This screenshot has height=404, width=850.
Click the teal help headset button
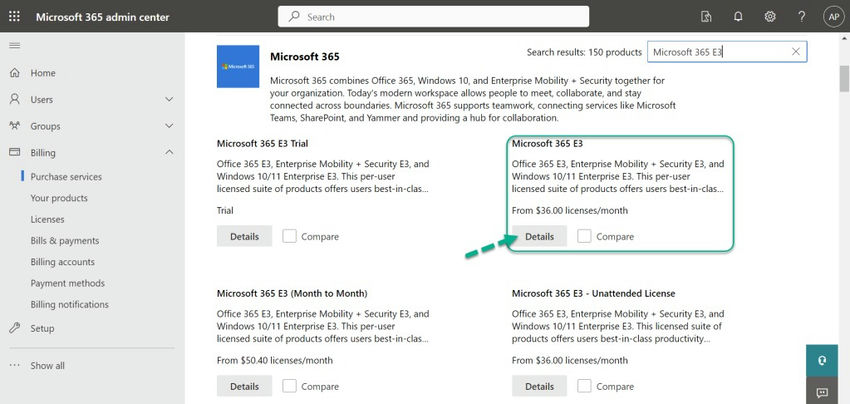[x=822, y=360]
